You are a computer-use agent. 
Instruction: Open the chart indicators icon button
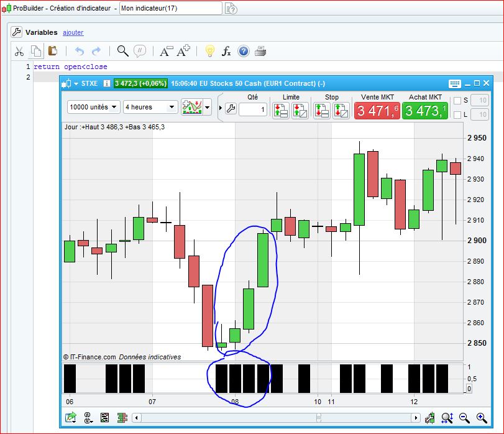(x=192, y=107)
